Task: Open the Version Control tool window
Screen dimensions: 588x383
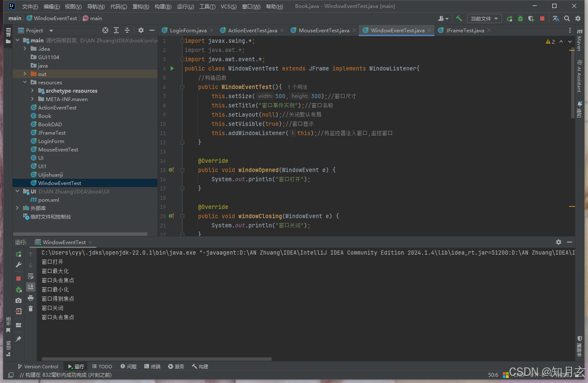Action: (x=38, y=366)
